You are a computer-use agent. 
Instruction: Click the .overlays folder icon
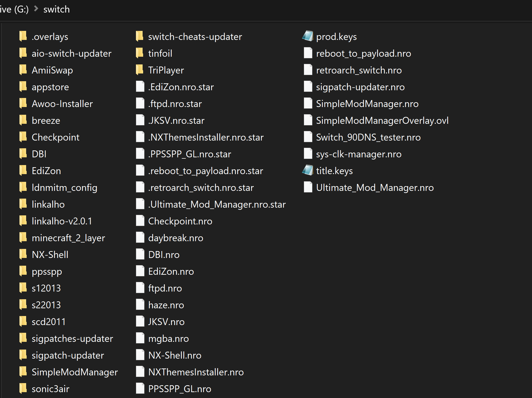(x=23, y=36)
